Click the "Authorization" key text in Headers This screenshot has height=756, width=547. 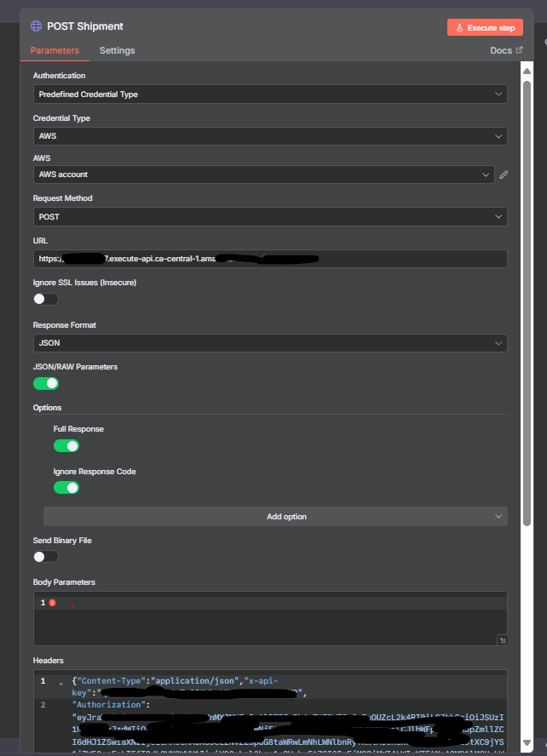(109, 704)
